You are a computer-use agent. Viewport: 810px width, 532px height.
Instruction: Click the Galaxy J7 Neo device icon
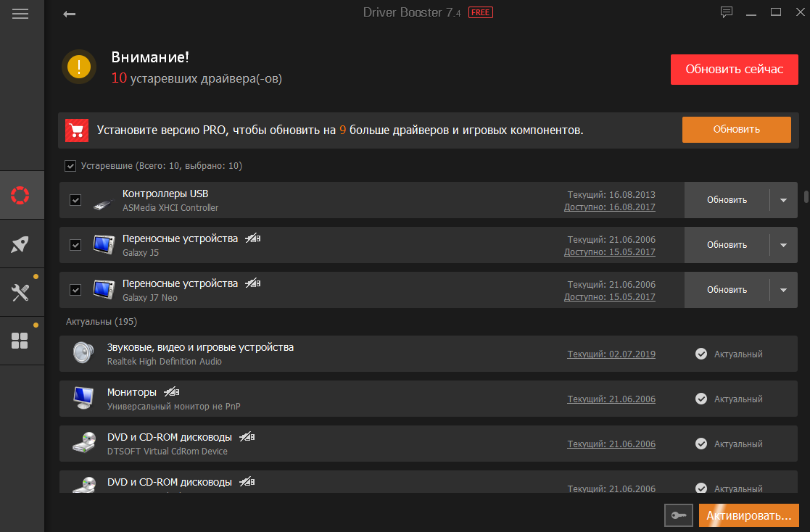tap(104, 290)
